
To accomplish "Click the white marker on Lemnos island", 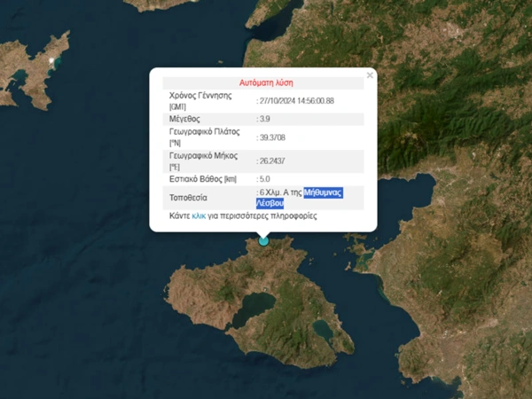I will point(52,61).
